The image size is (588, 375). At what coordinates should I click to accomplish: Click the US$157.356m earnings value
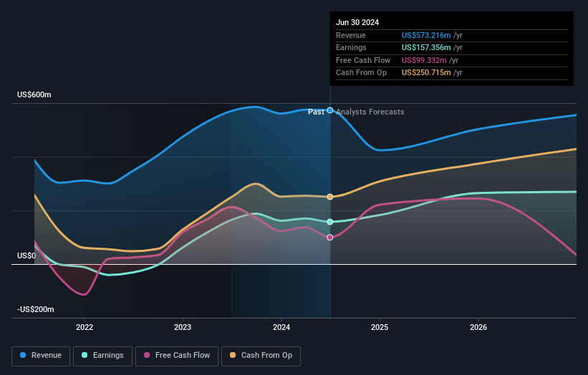click(x=426, y=47)
